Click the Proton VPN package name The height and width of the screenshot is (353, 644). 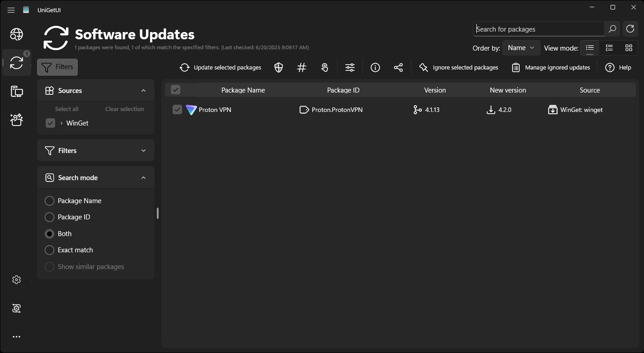(x=215, y=110)
